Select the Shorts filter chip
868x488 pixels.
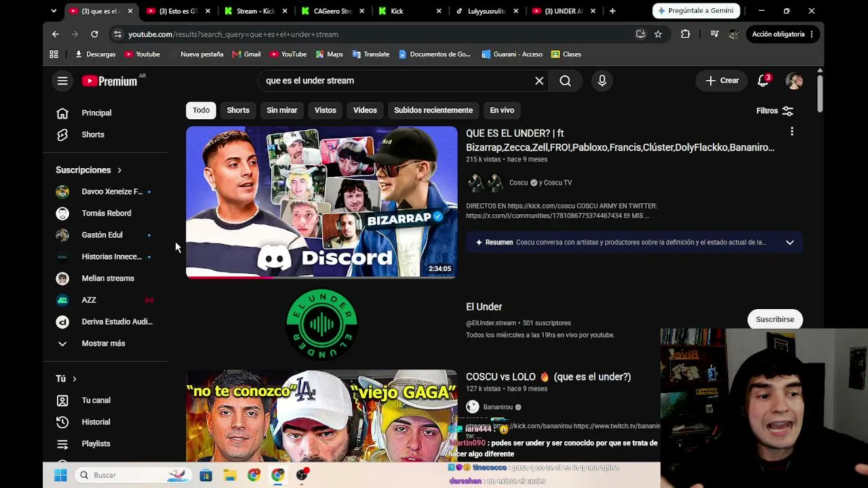[238, 110]
